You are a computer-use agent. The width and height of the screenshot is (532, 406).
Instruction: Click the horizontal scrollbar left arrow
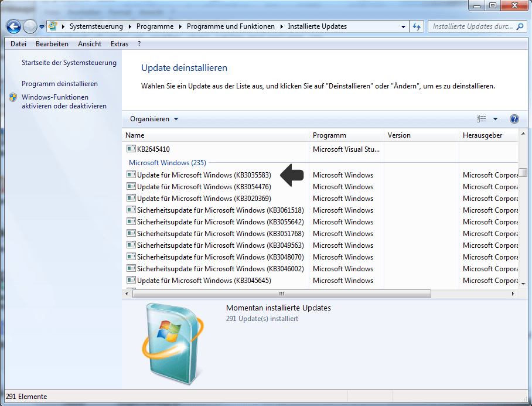pyautogui.click(x=127, y=294)
